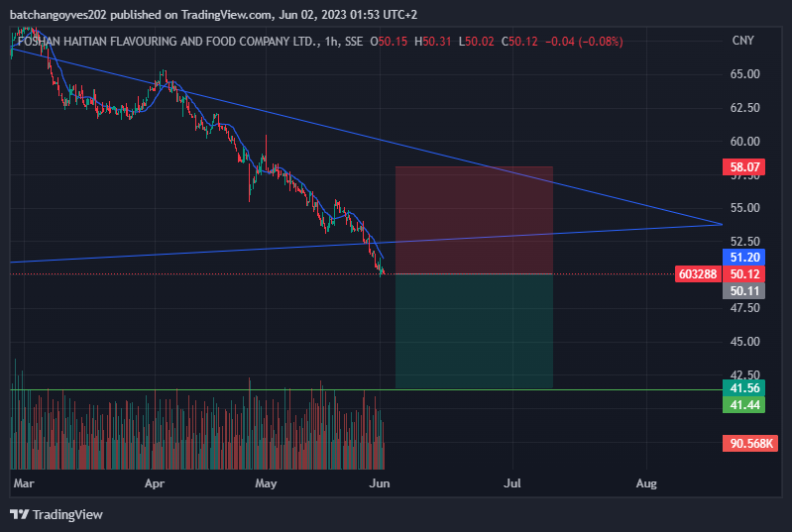The height and width of the screenshot is (532, 792).
Task: Click the CNY currency label
Action: [742, 41]
